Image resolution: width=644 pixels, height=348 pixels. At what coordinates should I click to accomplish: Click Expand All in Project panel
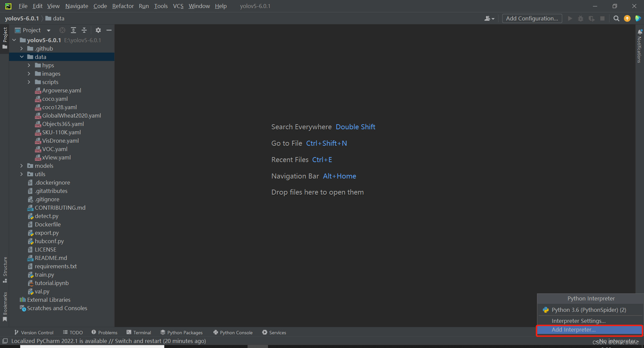73,30
